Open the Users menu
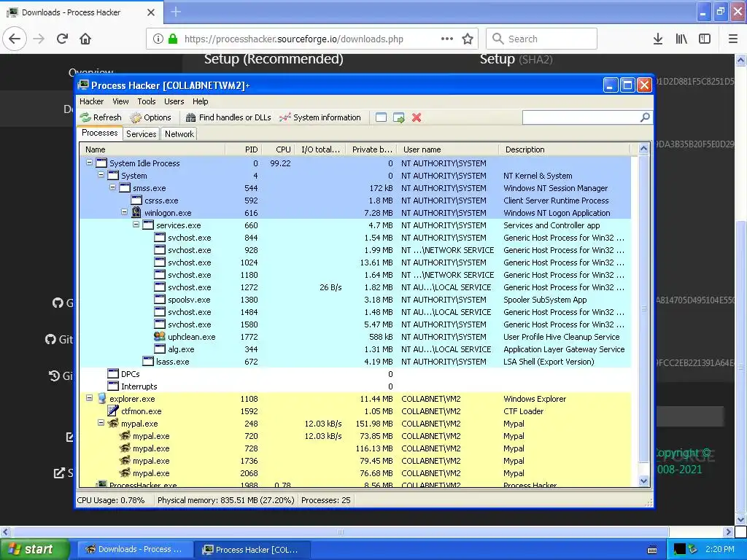The image size is (747, 560). tap(174, 101)
